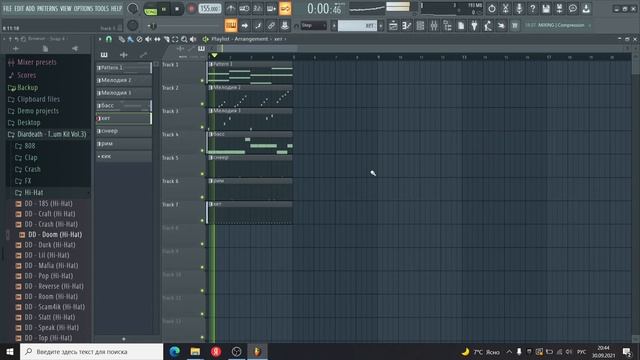Click the Playback speaker tool in Playlist
Viewport: 640px width, 360px height.
pyautogui.click(x=193, y=39)
